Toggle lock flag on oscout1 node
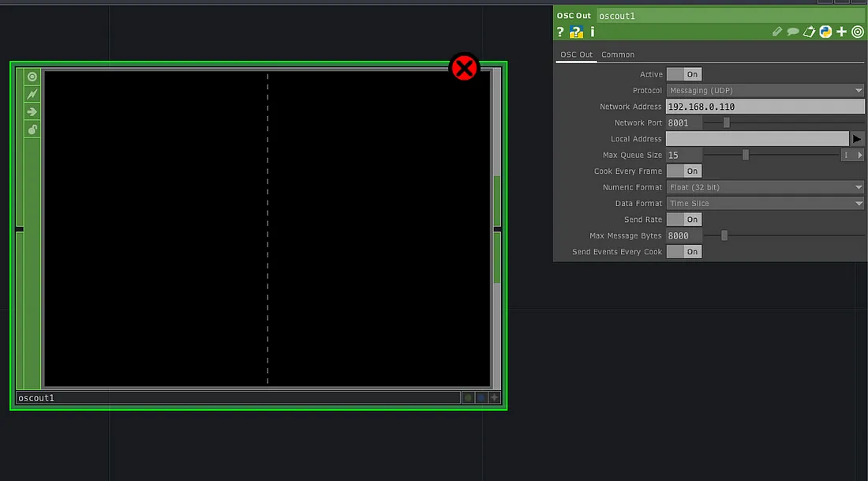 click(x=32, y=130)
